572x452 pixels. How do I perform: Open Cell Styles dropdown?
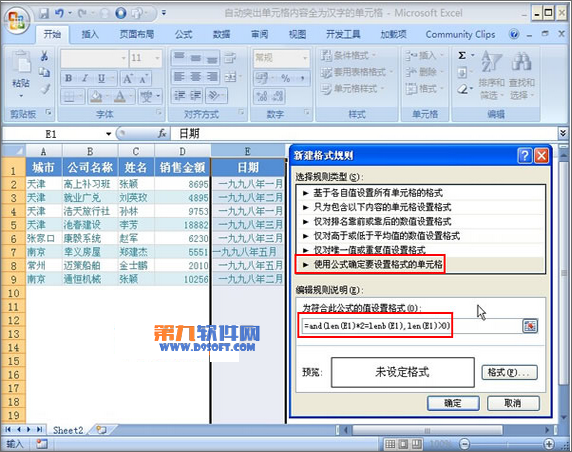(352, 89)
